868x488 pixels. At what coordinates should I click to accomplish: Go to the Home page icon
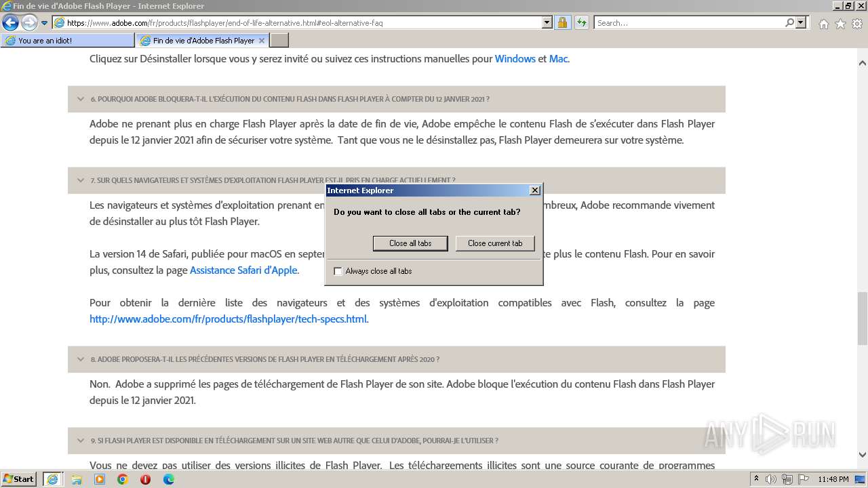823,24
